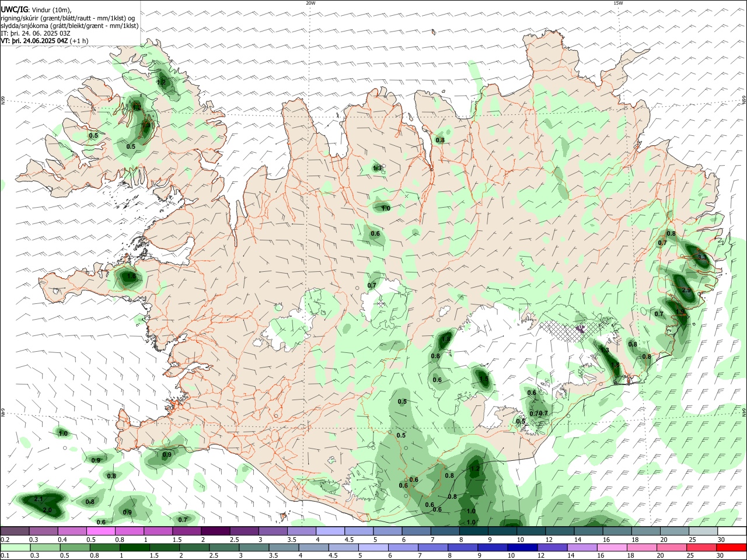Click the 'Vindur (10m)' label in the header
This screenshot has height=560, width=747.
[x=52, y=10]
